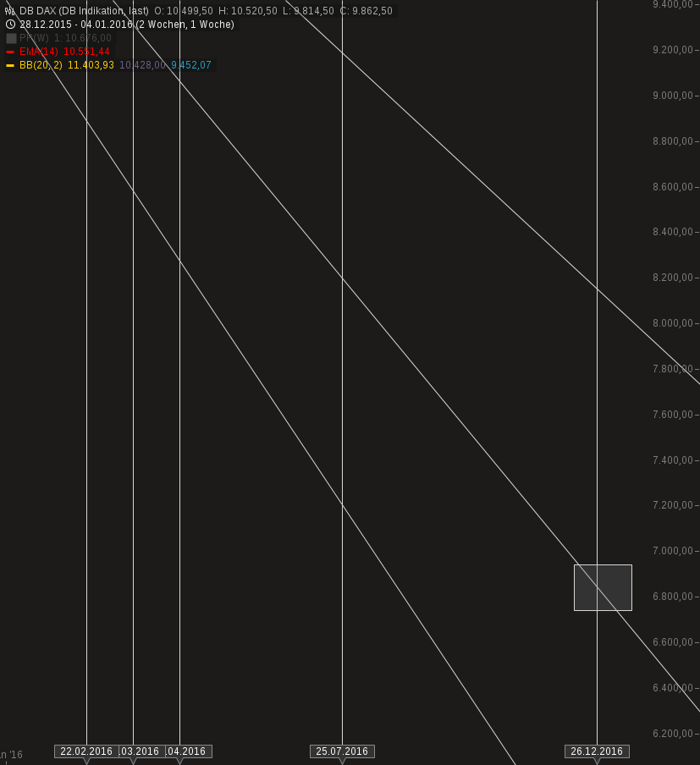Image resolution: width=700 pixels, height=765 pixels.
Task: Click the 9.200,00 price axis label
Action: (x=673, y=50)
